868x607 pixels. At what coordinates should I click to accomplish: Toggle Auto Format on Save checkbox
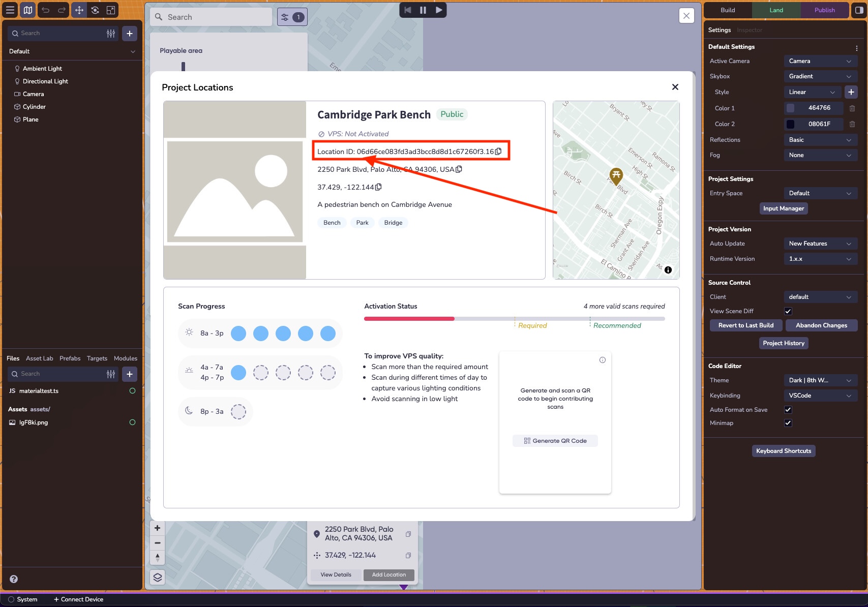(788, 410)
